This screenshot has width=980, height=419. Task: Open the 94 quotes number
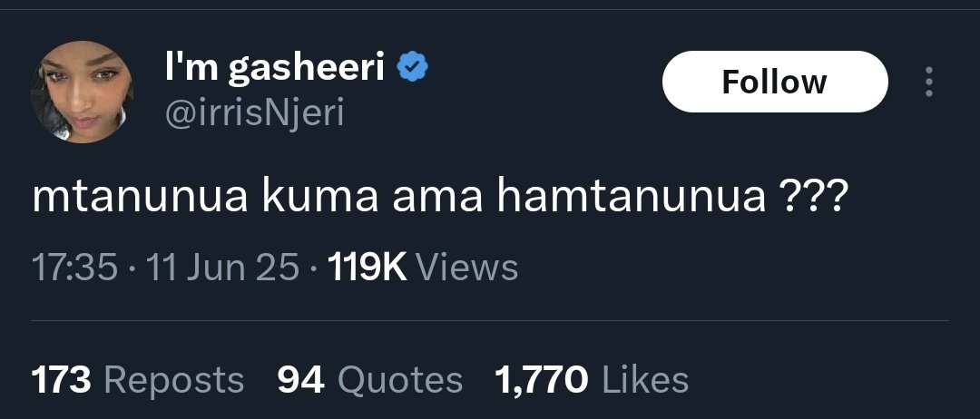pyautogui.click(x=300, y=380)
